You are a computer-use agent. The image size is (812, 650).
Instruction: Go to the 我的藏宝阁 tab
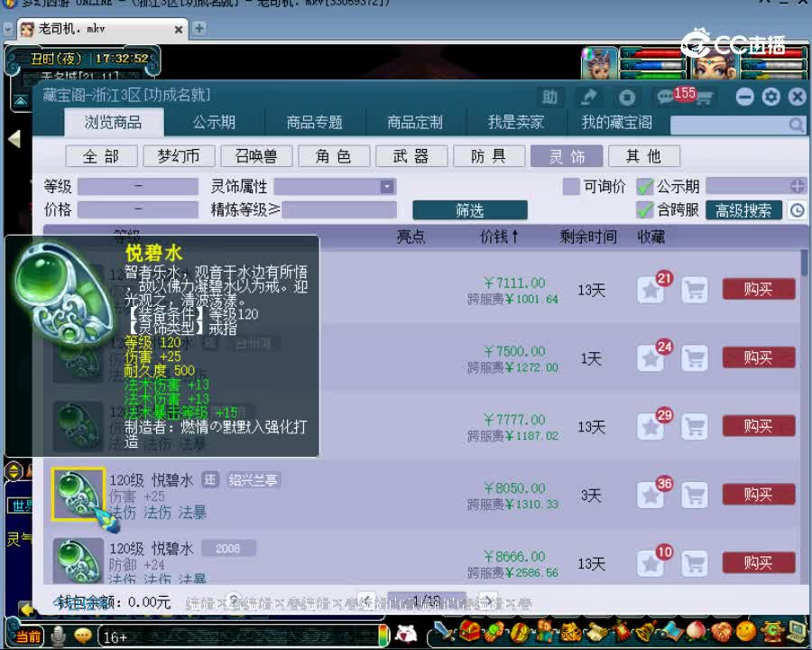coord(616,123)
